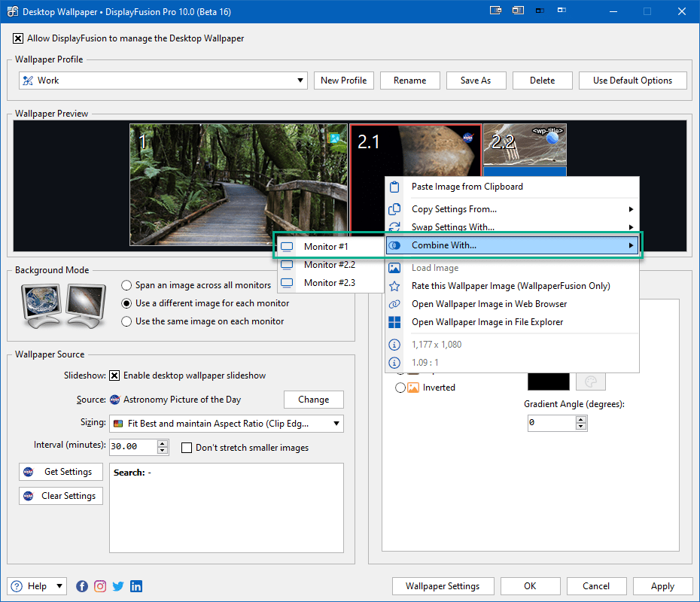700x602 pixels.
Task: Open the LinkedIn icon link
Action: click(136, 586)
